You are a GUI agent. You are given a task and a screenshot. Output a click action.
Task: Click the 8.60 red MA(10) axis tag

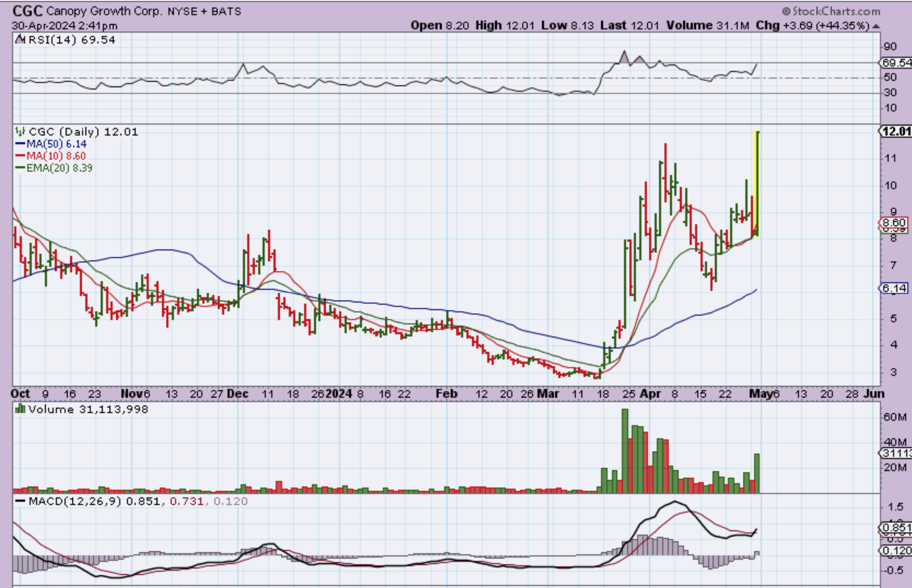[x=894, y=222]
